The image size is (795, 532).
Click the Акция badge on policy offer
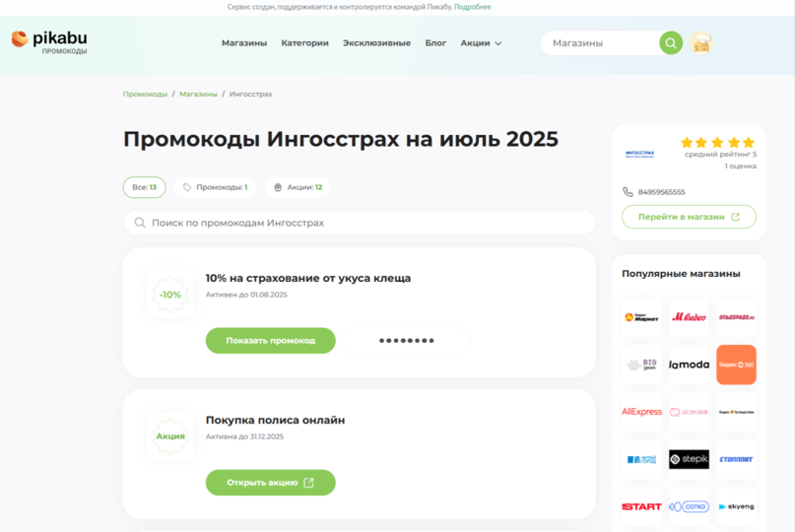click(x=170, y=436)
